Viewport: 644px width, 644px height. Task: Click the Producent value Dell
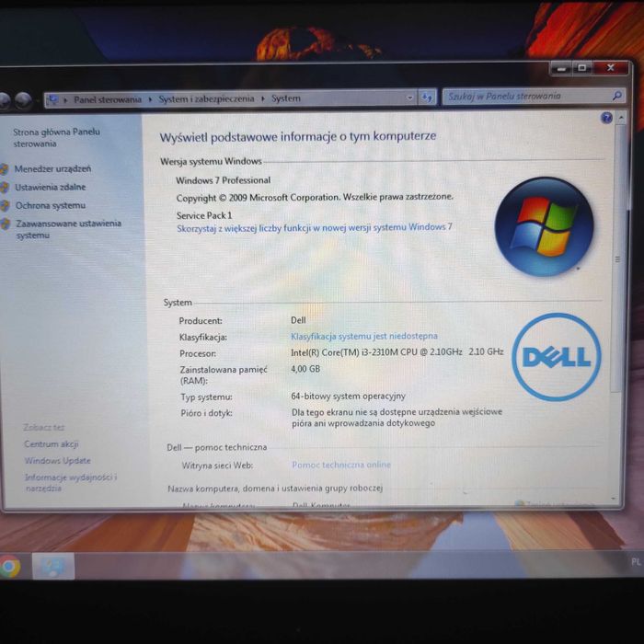click(x=298, y=320)
